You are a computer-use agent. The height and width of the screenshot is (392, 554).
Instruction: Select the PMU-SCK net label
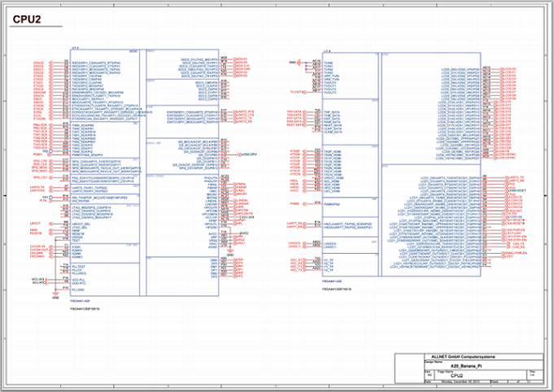(x=40, y=125)
